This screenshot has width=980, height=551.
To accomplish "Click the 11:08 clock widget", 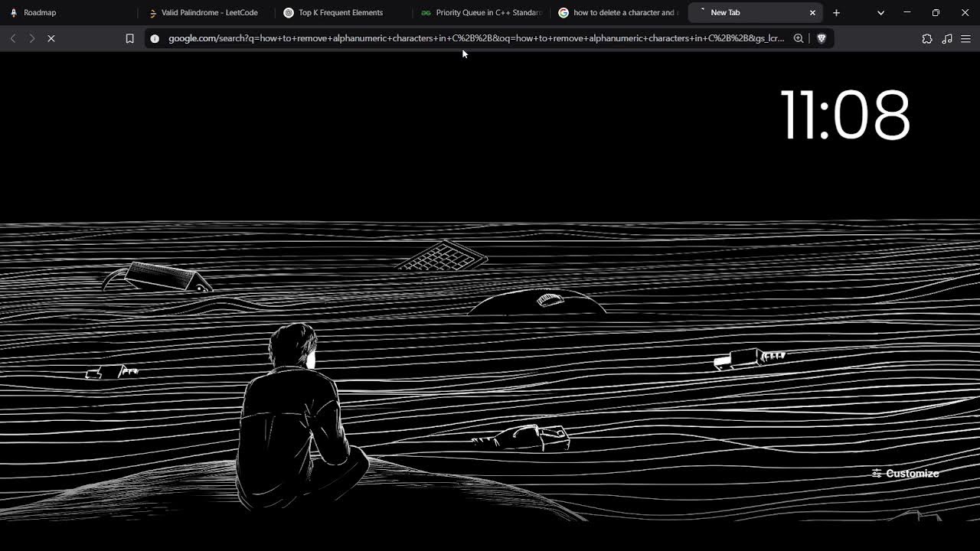I will [x=845, y=115].
